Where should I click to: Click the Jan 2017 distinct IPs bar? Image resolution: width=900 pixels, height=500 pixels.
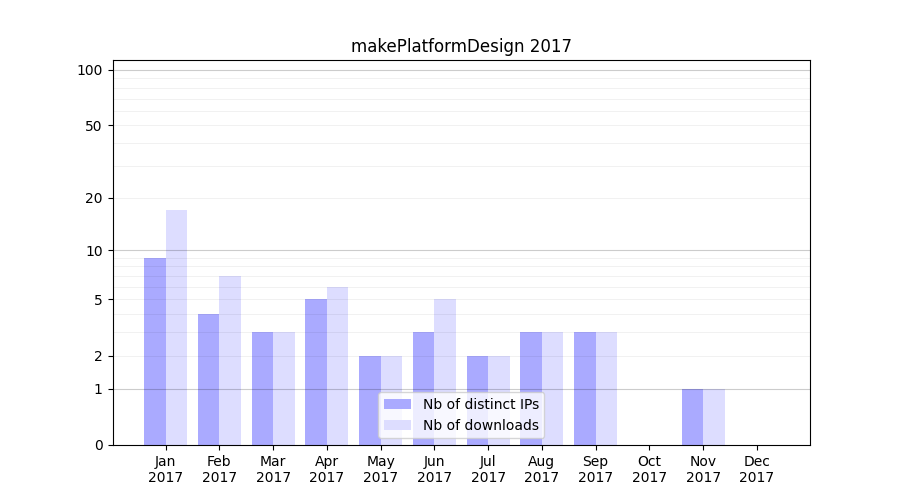(x=155, y=351)
